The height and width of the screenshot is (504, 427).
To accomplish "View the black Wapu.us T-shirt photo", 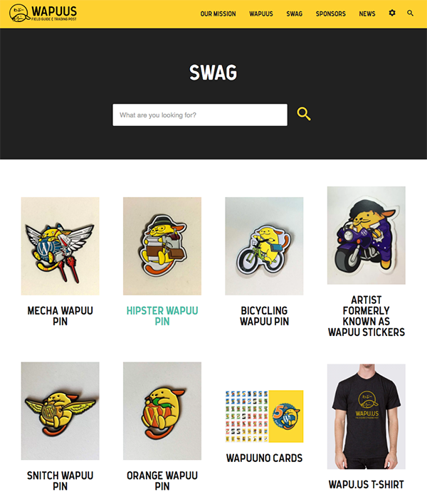I will click(x=367, y=416).
